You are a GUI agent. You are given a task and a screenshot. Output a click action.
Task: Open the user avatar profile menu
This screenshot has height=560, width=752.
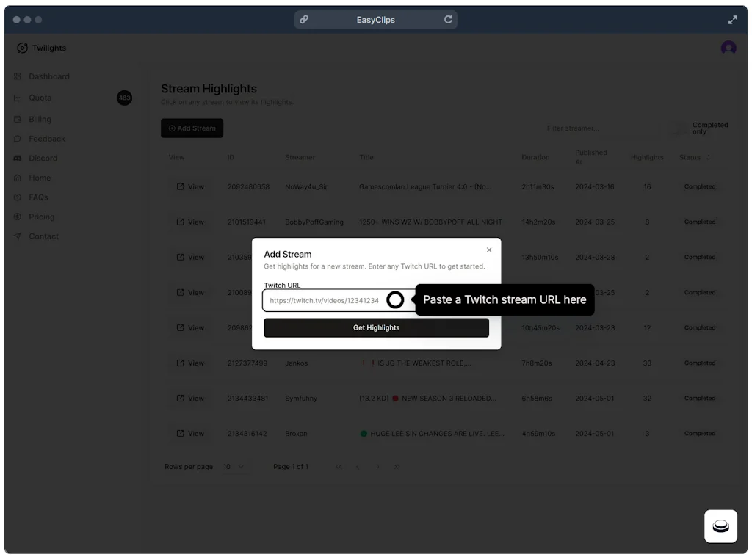728,48
